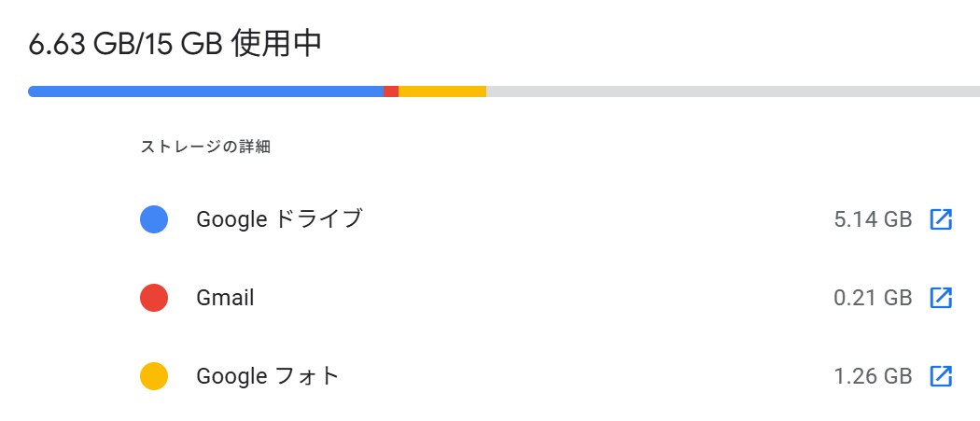The height and width of the screenshot is (421, 980).
Task: Click red segment of storage bar
Action: [x=391, y=91]
